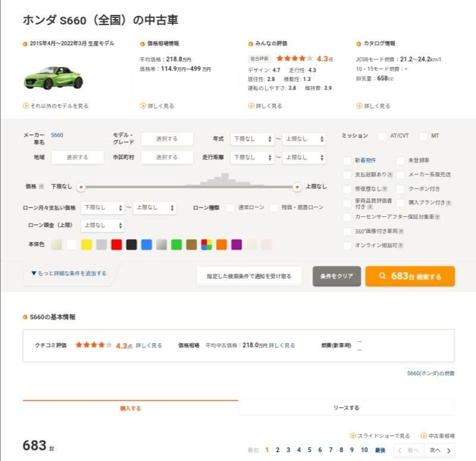Enable the 未登録車 checkbox

[400, 160]
